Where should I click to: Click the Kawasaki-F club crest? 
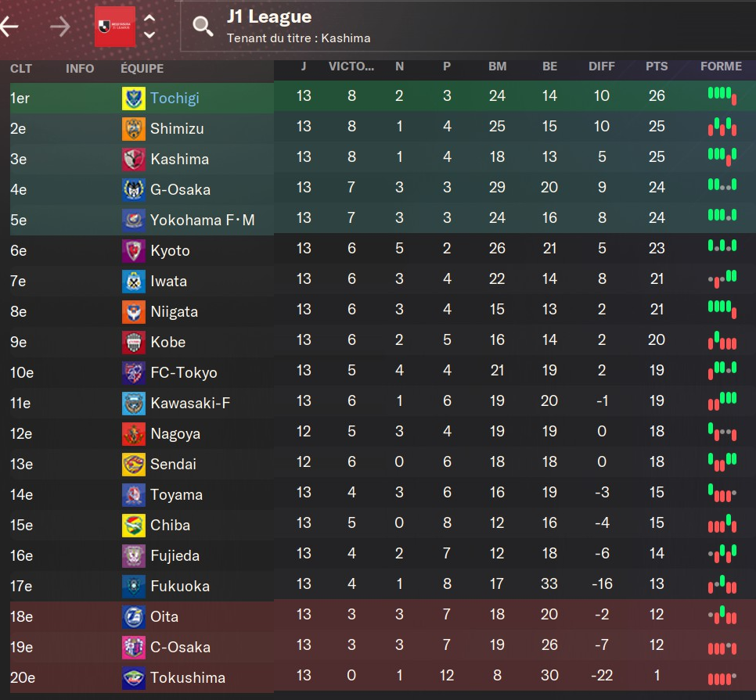tap(133, 403)
